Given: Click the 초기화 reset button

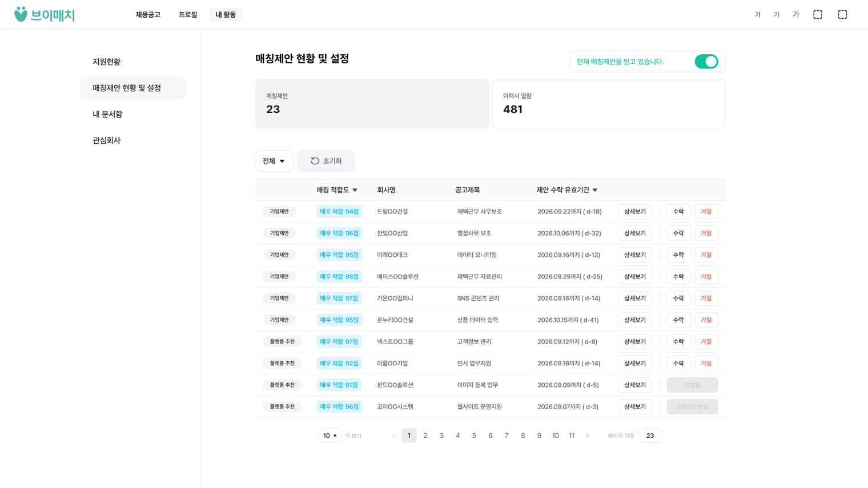Looking at the screenshot, I should [x=325, y=161].
